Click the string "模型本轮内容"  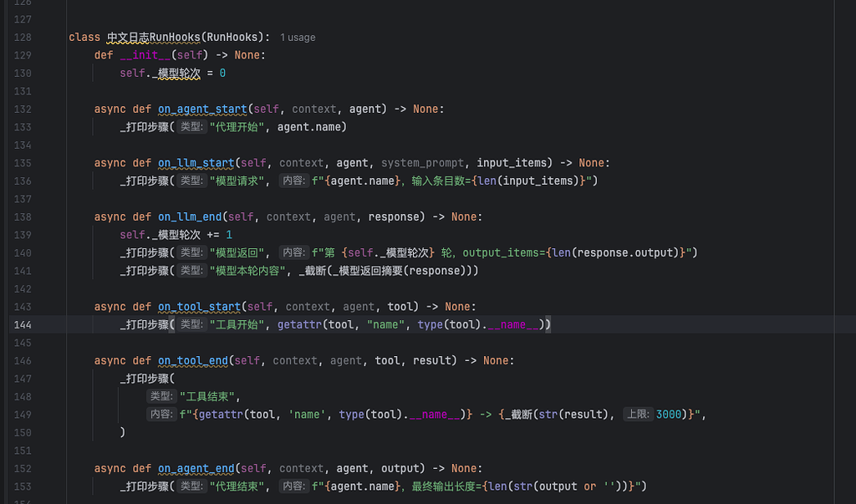[x=248, y=271]
